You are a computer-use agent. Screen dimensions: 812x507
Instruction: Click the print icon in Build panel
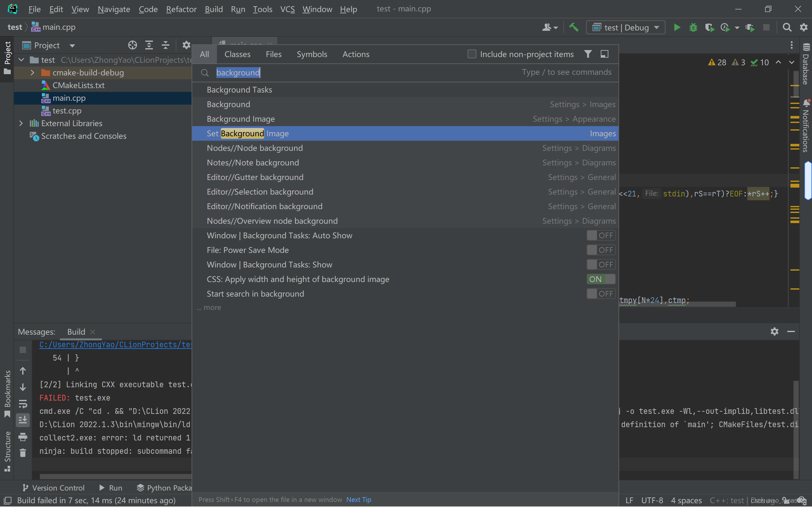coord(23,437)
